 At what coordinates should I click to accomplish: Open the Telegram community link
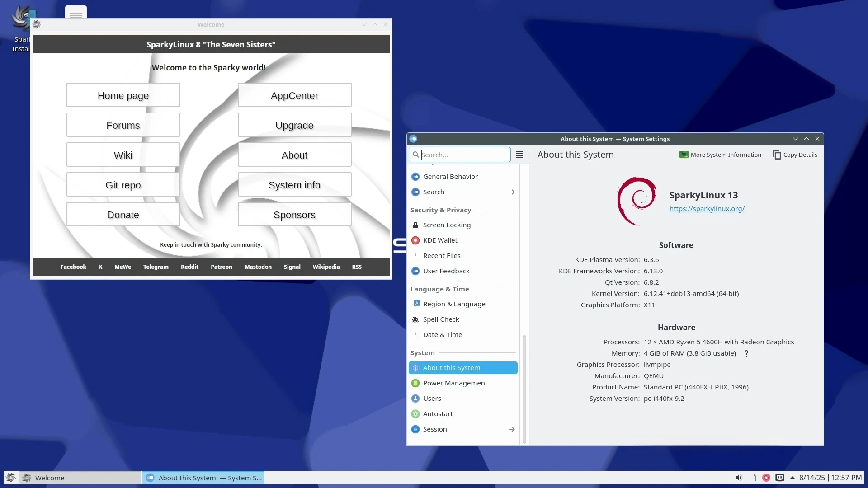tap(156, 267)
